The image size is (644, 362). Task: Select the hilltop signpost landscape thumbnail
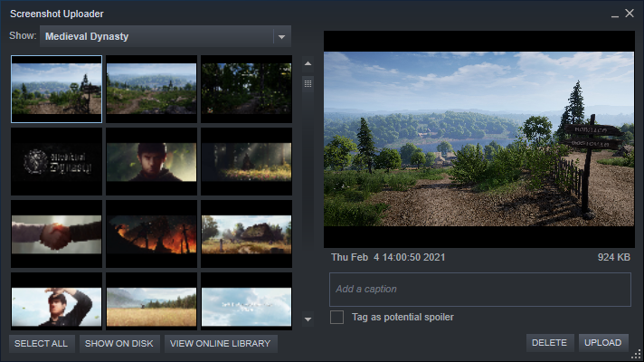tap(57, 90)
